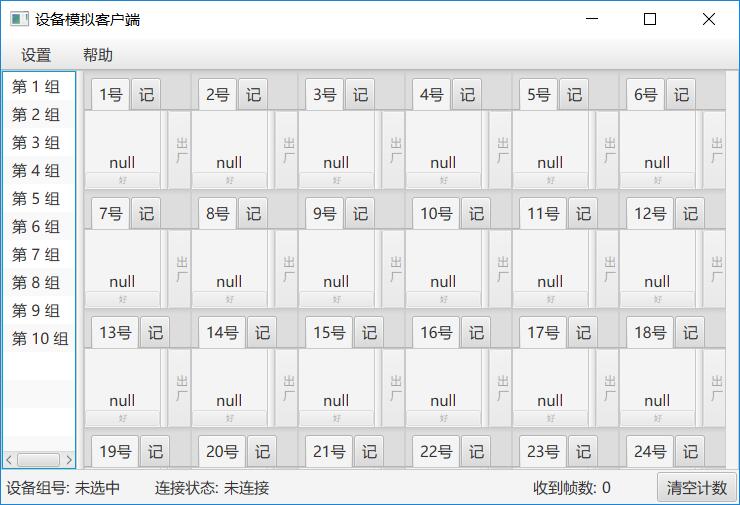Click the 23号 device button
Screen dimensions: 740x505
pos(543,451)
